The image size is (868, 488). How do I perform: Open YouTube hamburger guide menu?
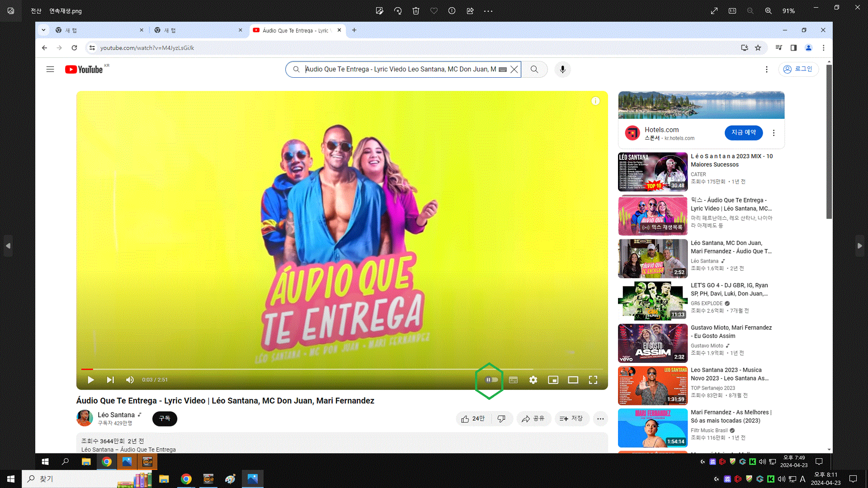[50, 69]
